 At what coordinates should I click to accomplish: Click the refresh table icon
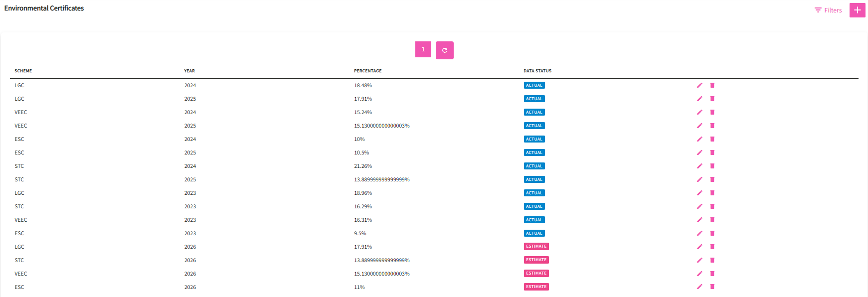(x=444, y=50)
